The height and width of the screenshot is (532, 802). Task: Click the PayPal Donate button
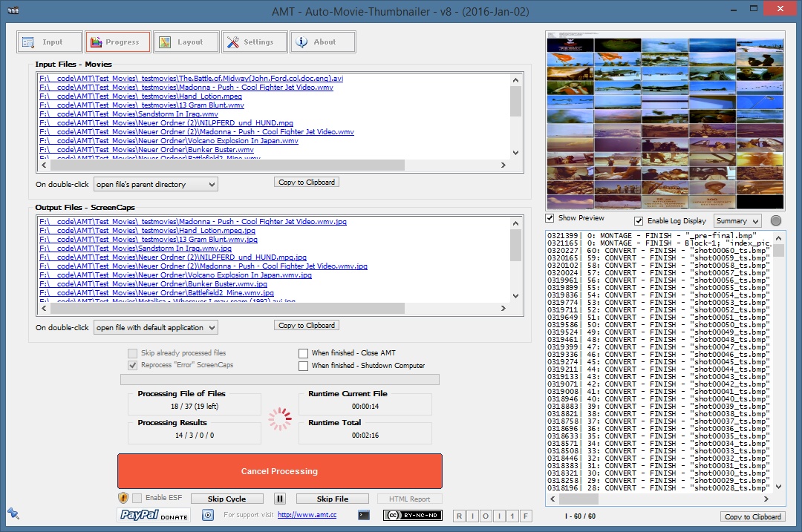tap(153, 515)
